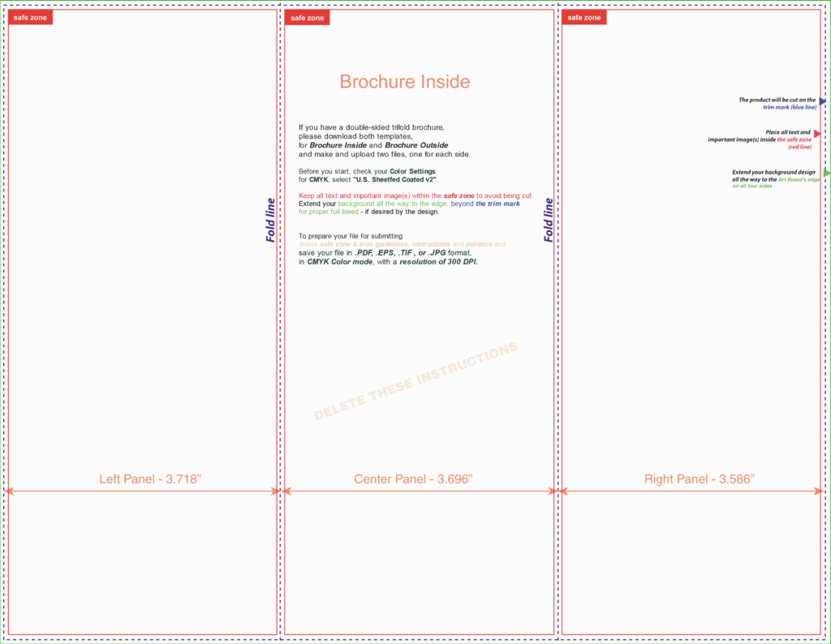Click the "trim mark (blue line)" note text

click(x=790, y=108)
